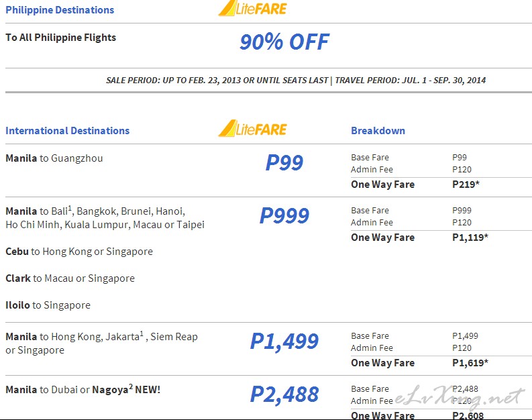The width and height of the screenshot is (532, 420).
Task: Open the International Destinations heading
Action: pyautogui.click(x=68, y=131)
